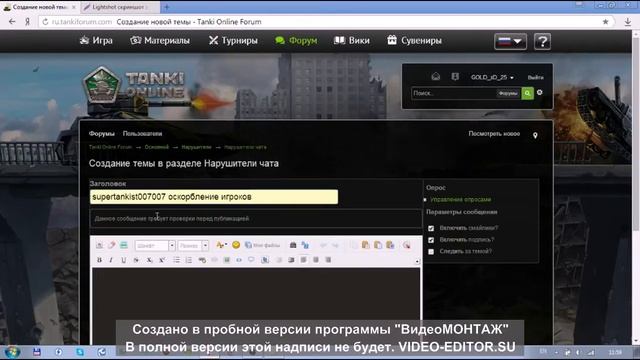Open a new browser tab
This screenshot has width=640, height=360.
pos(167,7)
